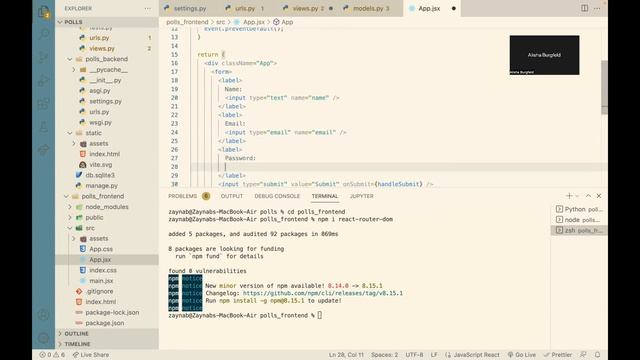The image size is (640, 360).
Task: Open the Source Control view
Action: pyautogui.click(x=44, y=57)
